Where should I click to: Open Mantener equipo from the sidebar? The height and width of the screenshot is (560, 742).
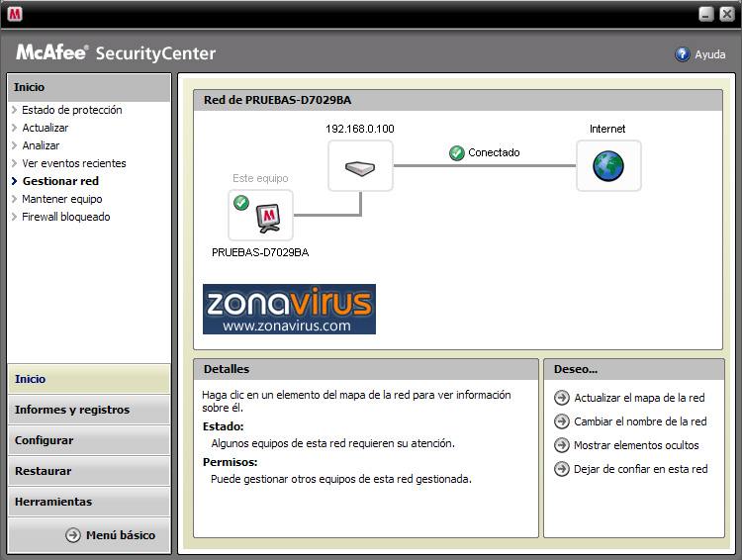point(62,199)
